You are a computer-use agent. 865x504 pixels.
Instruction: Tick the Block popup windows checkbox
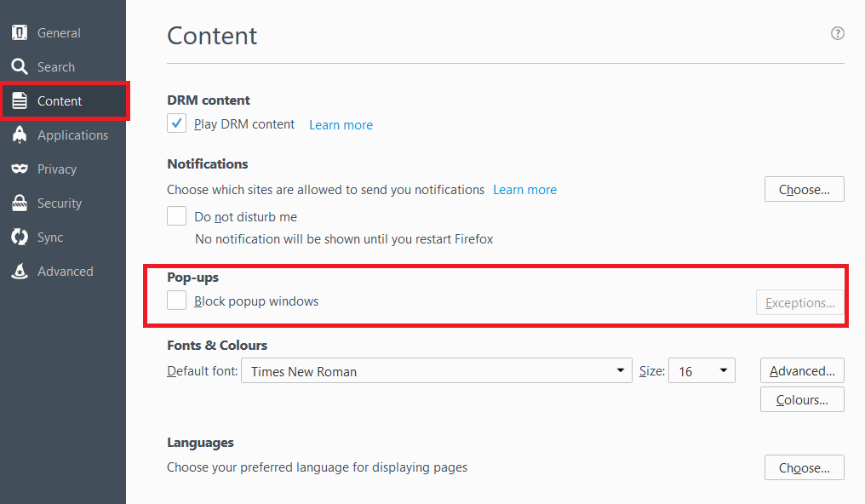(x=176, y=301)
